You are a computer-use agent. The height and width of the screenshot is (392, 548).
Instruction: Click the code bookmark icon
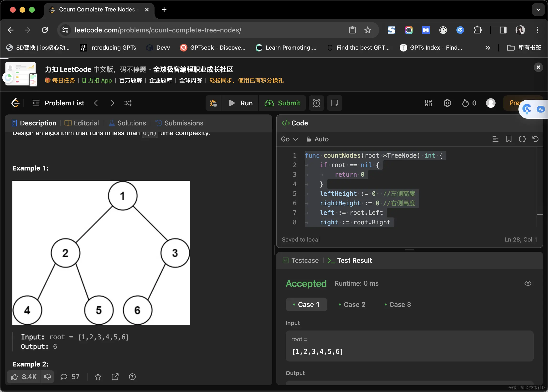[x=509, y=139]
